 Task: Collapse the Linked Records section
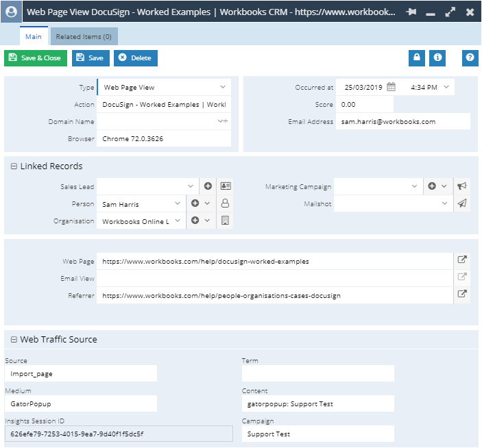point(14,166)
